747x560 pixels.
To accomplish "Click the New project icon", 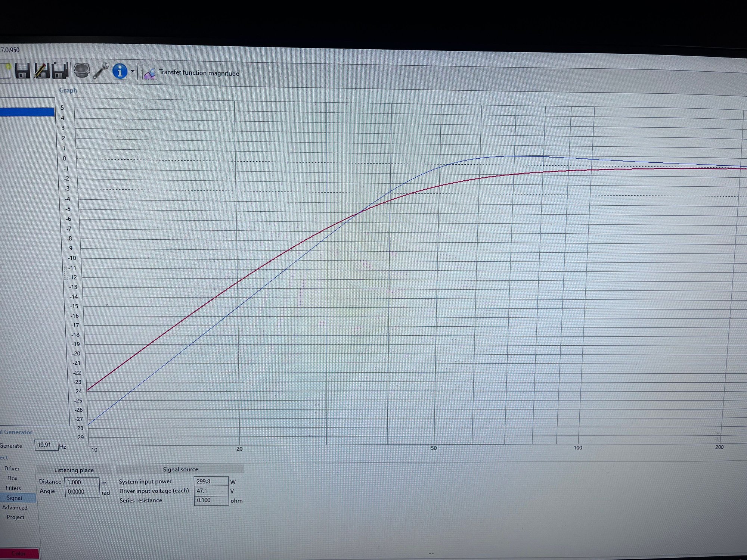I will [x=4, y=71].
